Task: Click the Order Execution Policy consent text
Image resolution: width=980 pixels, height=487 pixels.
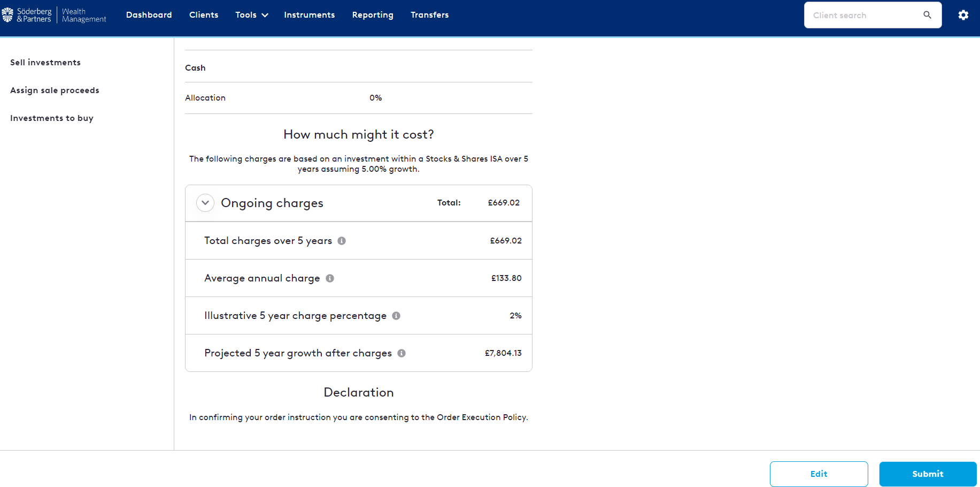Action: 359,417
